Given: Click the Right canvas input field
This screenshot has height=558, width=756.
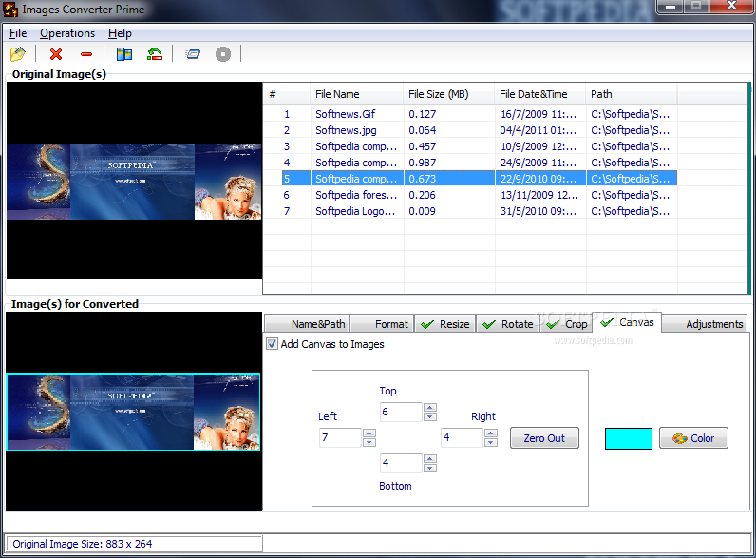Looking at the screenshot, I should pos(462,437).
